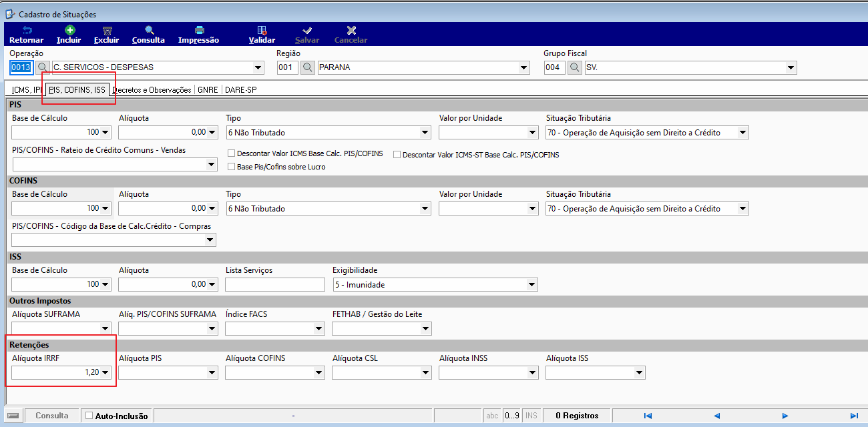This screenshot has height=427, width=868.
Task: Go to the last record
Action: point(854,416)
